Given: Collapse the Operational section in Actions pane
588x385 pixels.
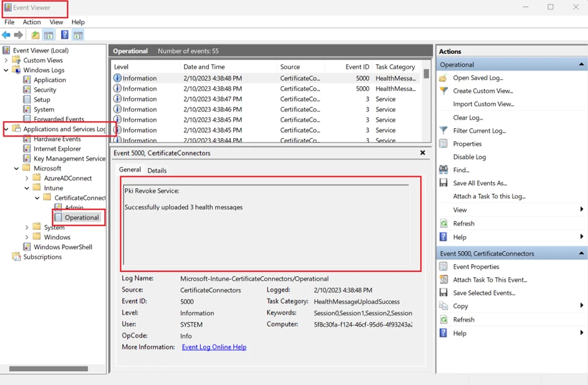Looking at the screenshot, I should coord(580,64).
